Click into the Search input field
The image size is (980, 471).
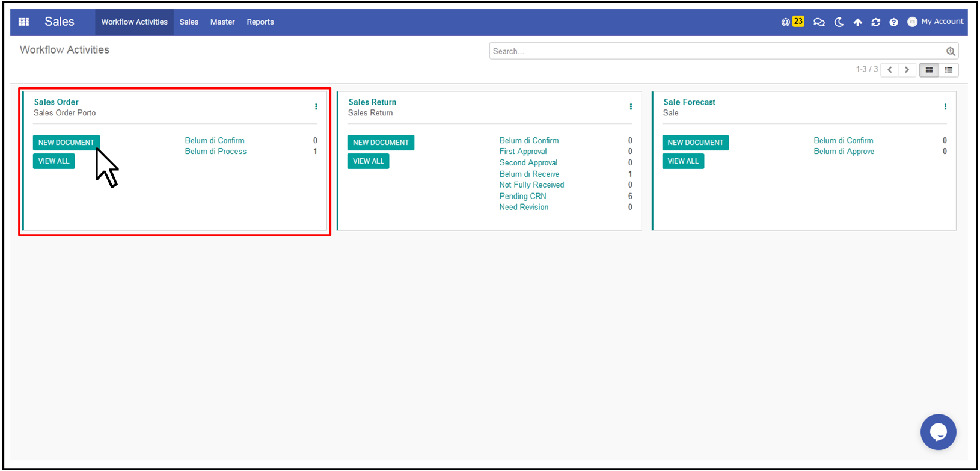[715, 51]
